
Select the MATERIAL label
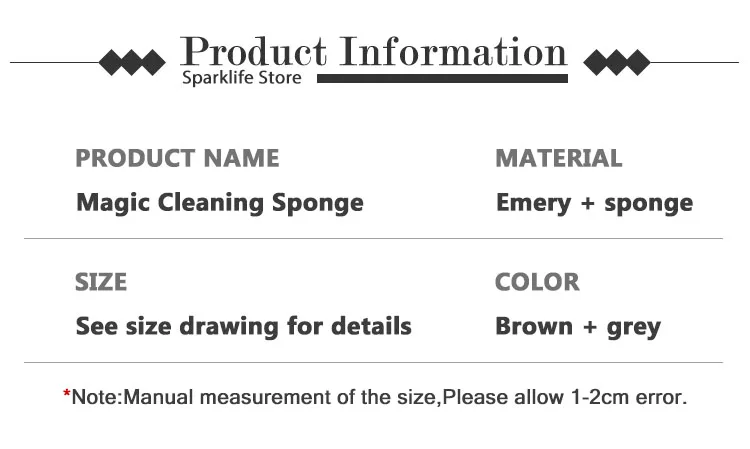coord(558,158)
